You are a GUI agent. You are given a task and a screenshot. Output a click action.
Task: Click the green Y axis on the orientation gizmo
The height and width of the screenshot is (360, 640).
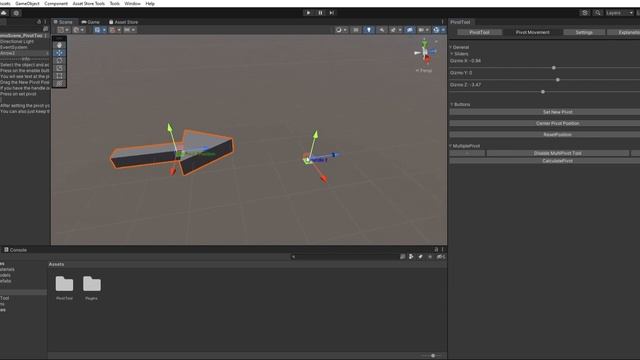tap(424, 42)
